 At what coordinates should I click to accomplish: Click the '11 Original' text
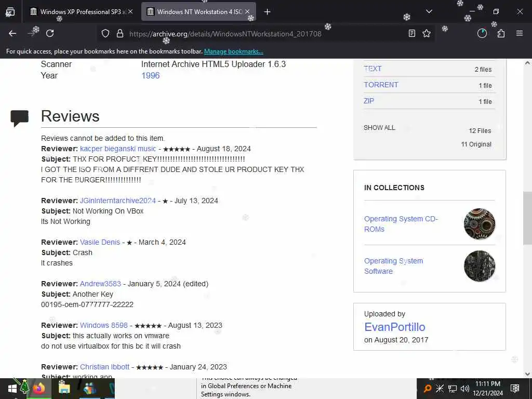click(x=476, y=144)
